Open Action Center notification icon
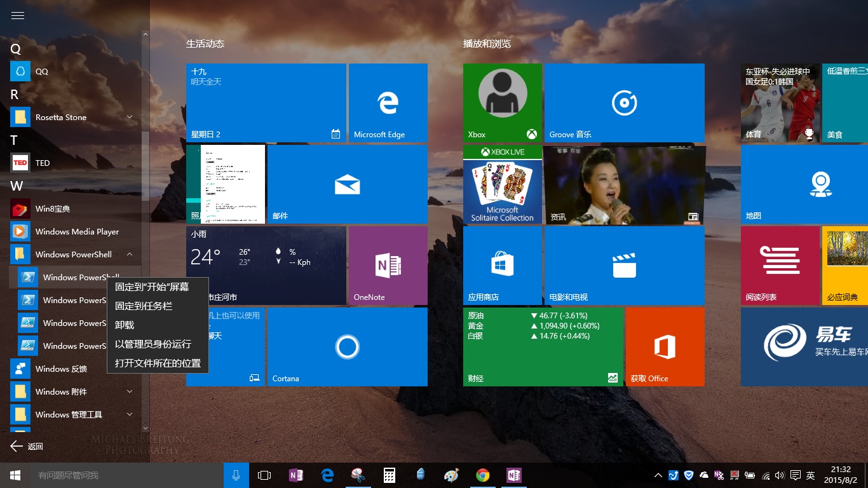868x488 pixels. tap(795, 475)
